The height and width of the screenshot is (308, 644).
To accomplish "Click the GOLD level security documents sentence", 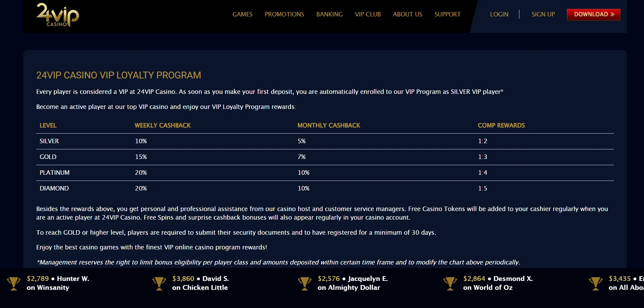I will [236, 233].
